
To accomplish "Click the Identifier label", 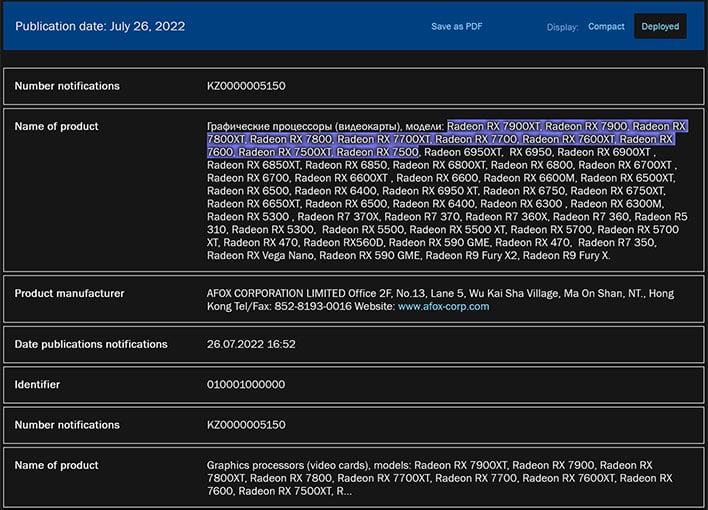I will [37, 384].
